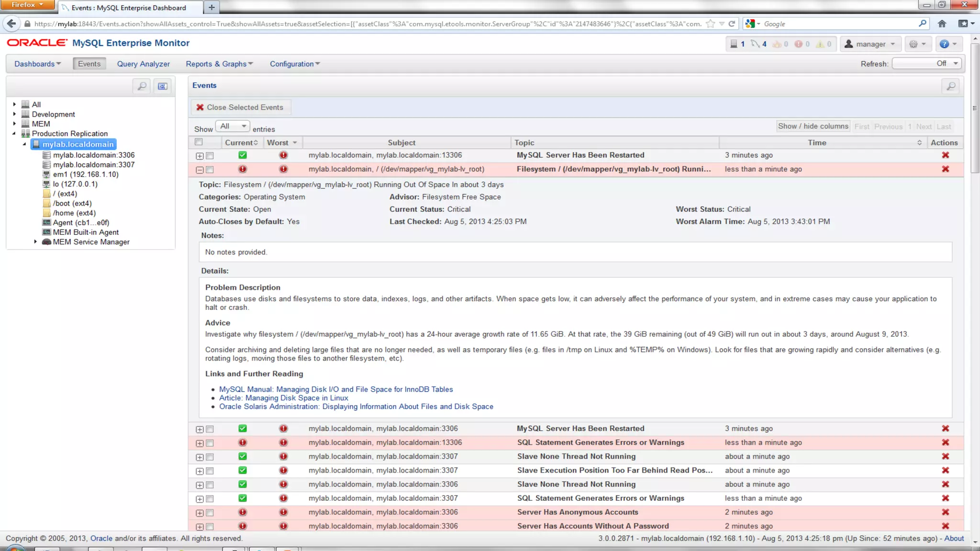Click the Google search magnifier icon

922,23
